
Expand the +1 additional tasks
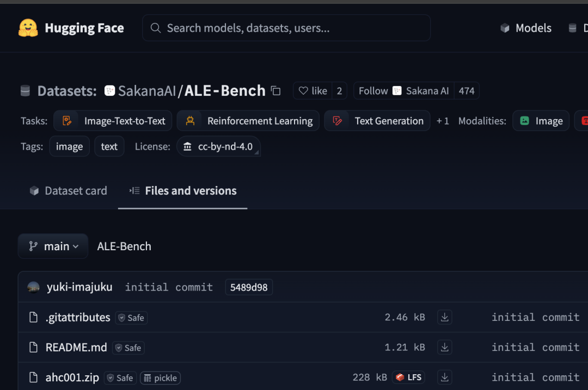coord(443,121)
